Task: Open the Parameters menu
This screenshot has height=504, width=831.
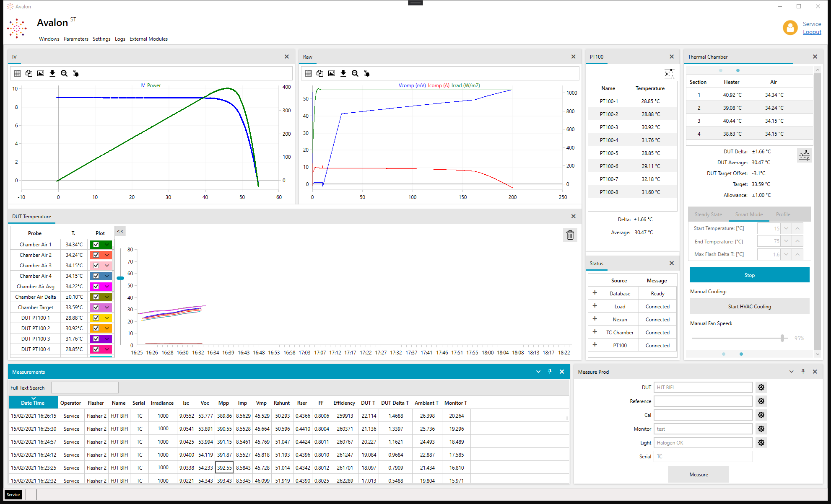Action: pyautogui.click(x=76, y=39)
